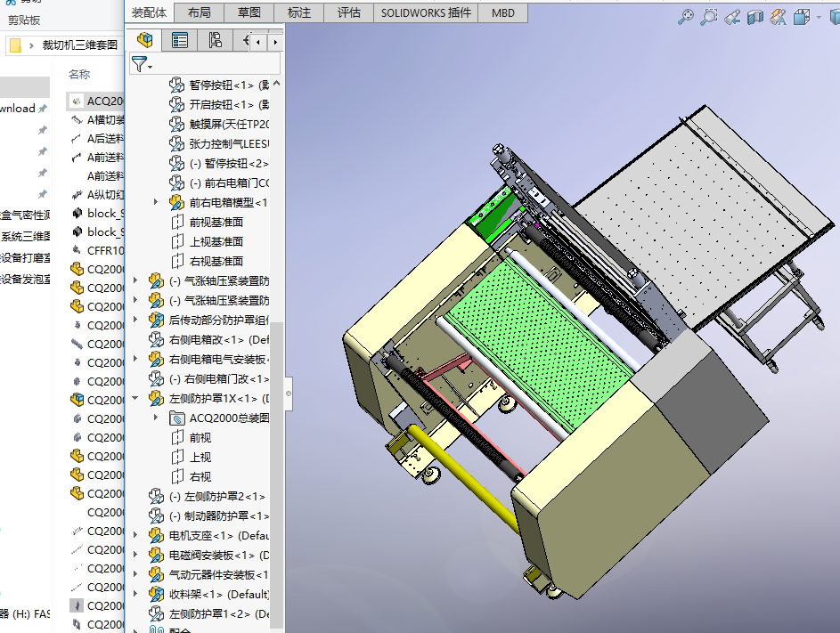Select 张力控制气 part in tree
Screen dimensions: 840x633
coord(218,143)
